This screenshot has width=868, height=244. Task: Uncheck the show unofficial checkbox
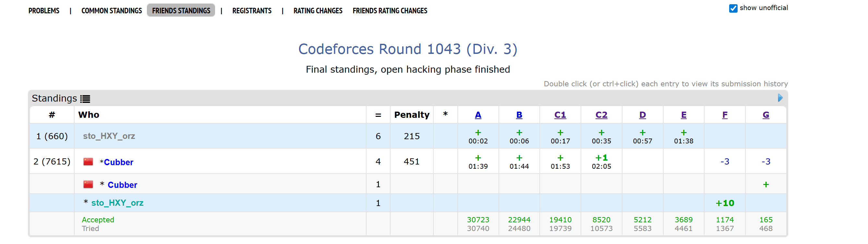pos(733,8)
